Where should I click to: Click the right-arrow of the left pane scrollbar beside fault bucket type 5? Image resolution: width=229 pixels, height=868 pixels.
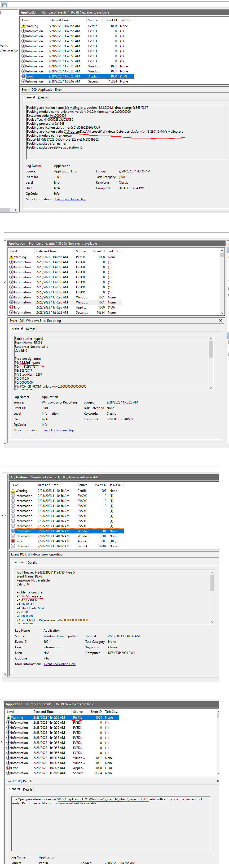(x=5, y=675)
